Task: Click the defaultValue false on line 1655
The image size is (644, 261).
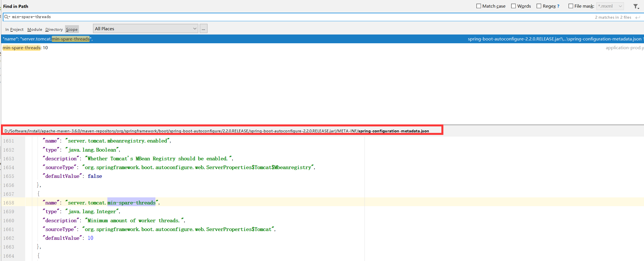Action: click(95, 176)
